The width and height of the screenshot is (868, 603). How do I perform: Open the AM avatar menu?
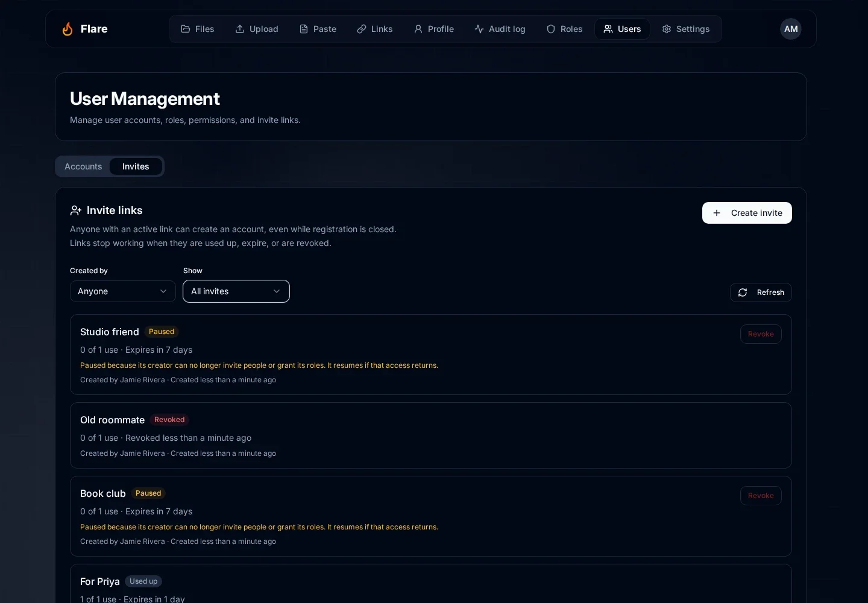(791, 29)
